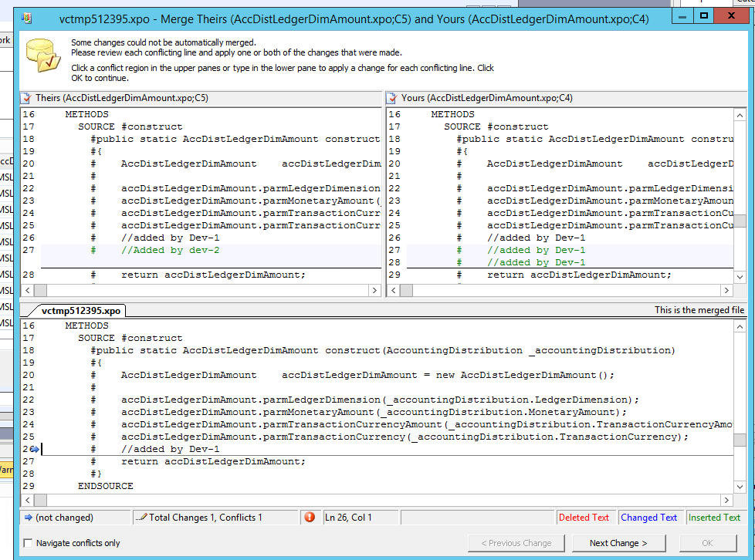Apply Theirs conflict line "//Added by dev-2"
Image resolution: width=755 pixels, height=560 pixels.
point(170,250)
